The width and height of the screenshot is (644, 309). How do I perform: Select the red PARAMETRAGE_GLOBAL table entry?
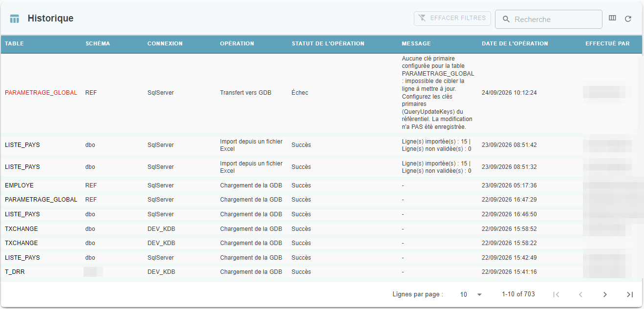[x=41, y=93]
